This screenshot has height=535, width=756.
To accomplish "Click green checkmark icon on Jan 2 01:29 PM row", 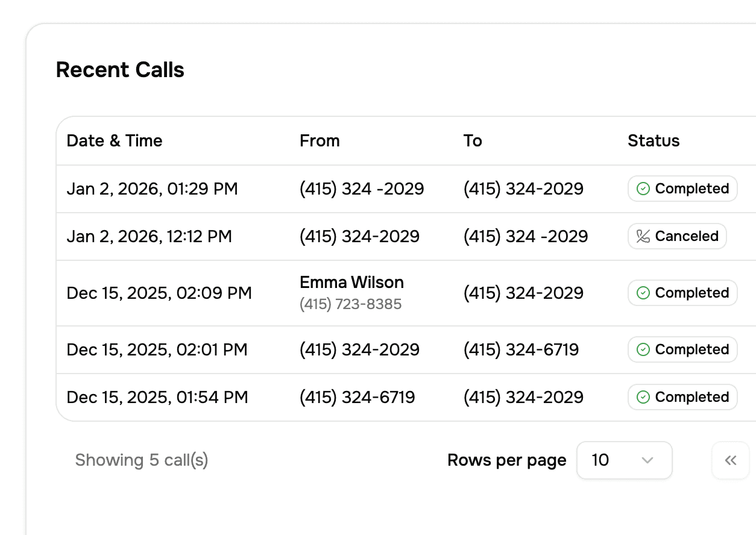I will click(x=643, y=189).
